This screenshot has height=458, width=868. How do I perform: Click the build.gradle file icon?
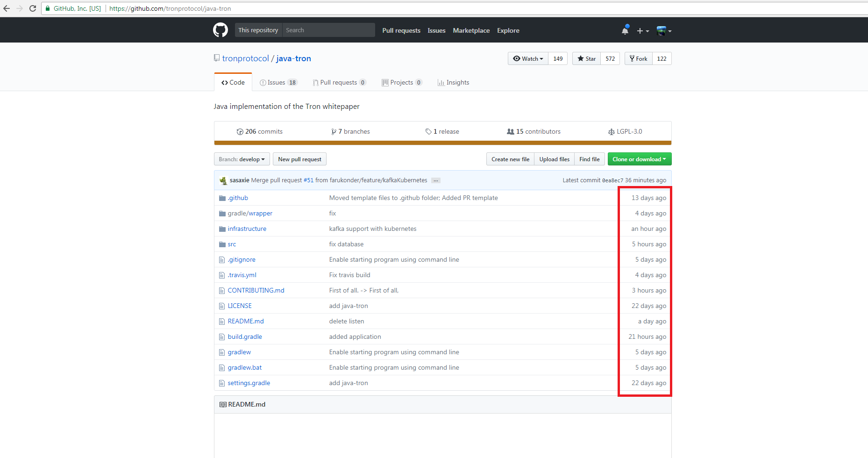pos(222,337)
